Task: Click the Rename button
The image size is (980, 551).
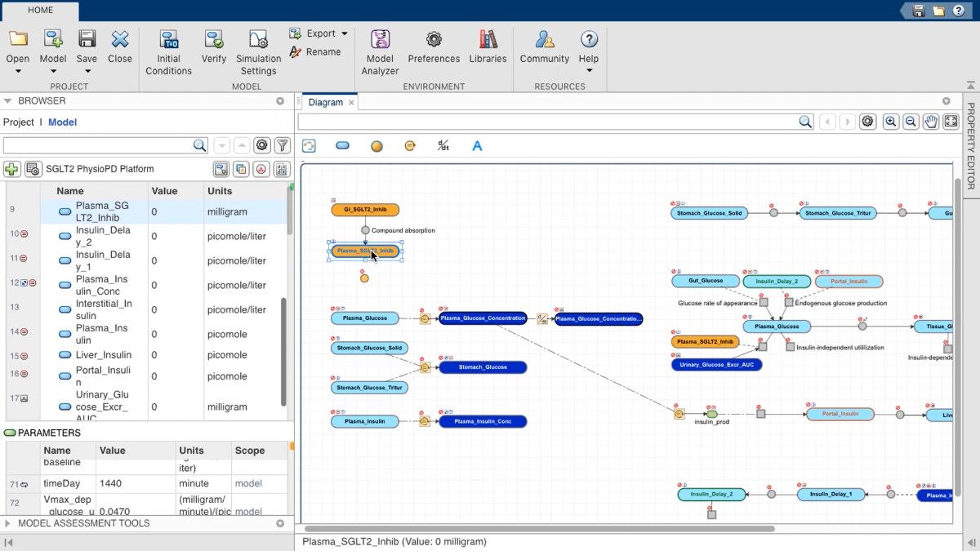Action: 315,51
